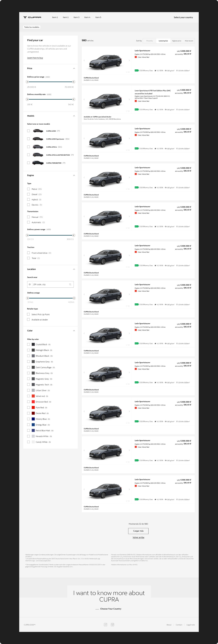Tick the CUPRA FORMENTOR model checkbox
Screen dimensions: 218x644
[x=28, y=163]
